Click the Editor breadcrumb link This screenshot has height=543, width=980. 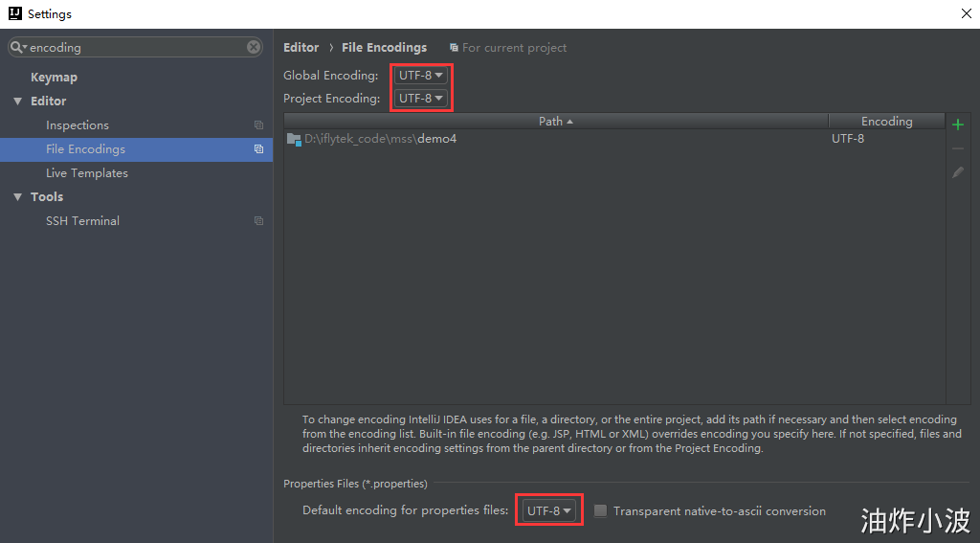tap(301, 48)
